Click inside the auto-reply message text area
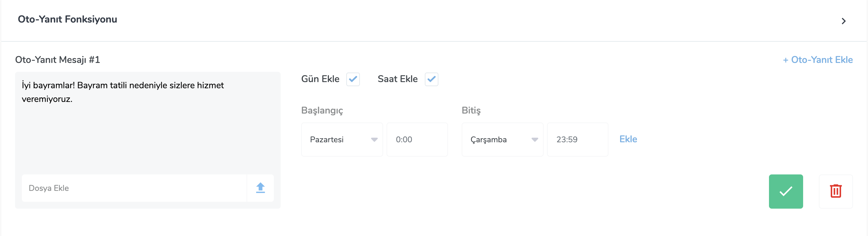 coord(148,123)
